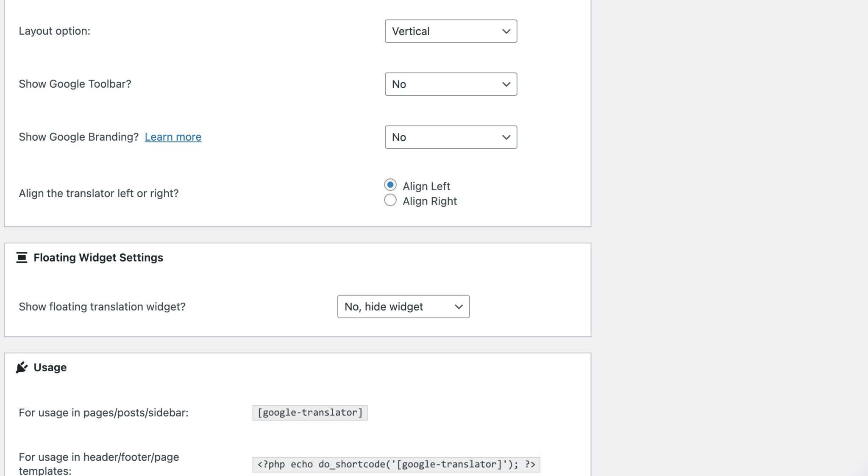Click "For usage in pages/posts/sidebar" label
868x476 pixels.
pyautogui.click(x=103, y=413)
